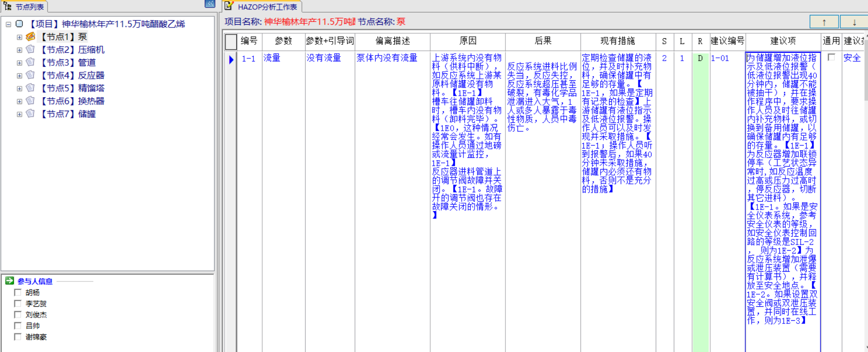Click the 通用 column header
This screenshot has height=352, width=868.
click(x=831, y=41)
